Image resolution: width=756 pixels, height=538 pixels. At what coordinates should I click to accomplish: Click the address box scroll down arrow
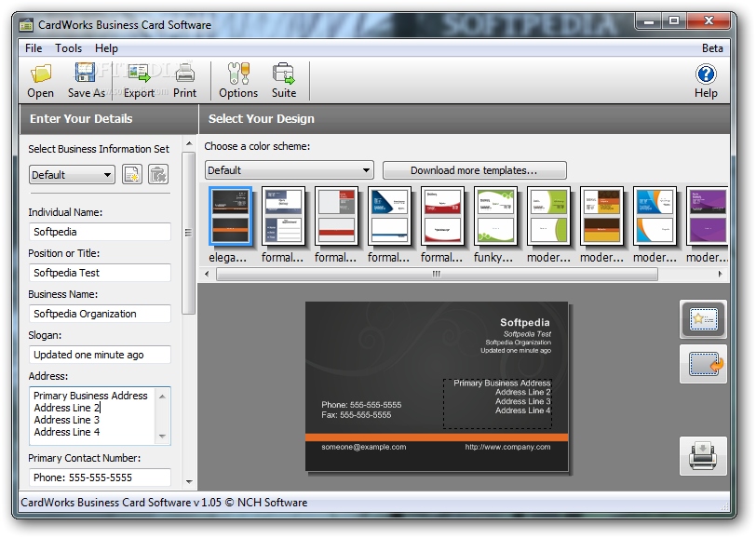point(163,437)
